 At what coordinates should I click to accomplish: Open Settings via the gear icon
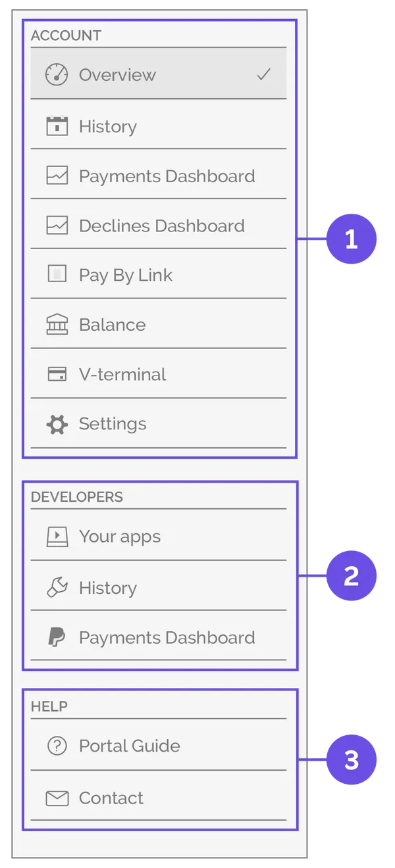coord(56,423)
